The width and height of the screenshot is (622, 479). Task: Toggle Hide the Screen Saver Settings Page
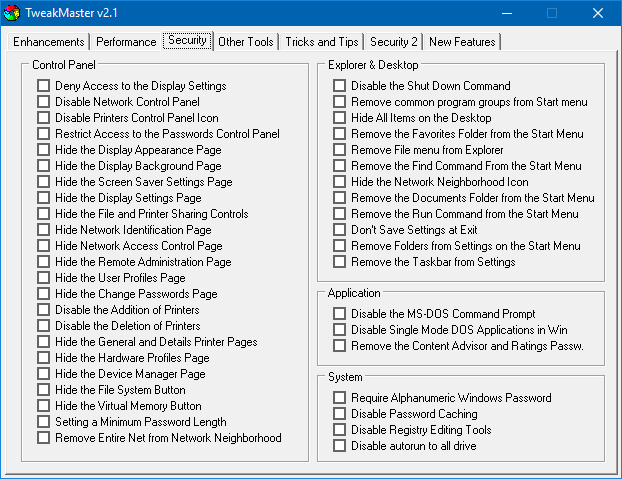coord(44,182)
